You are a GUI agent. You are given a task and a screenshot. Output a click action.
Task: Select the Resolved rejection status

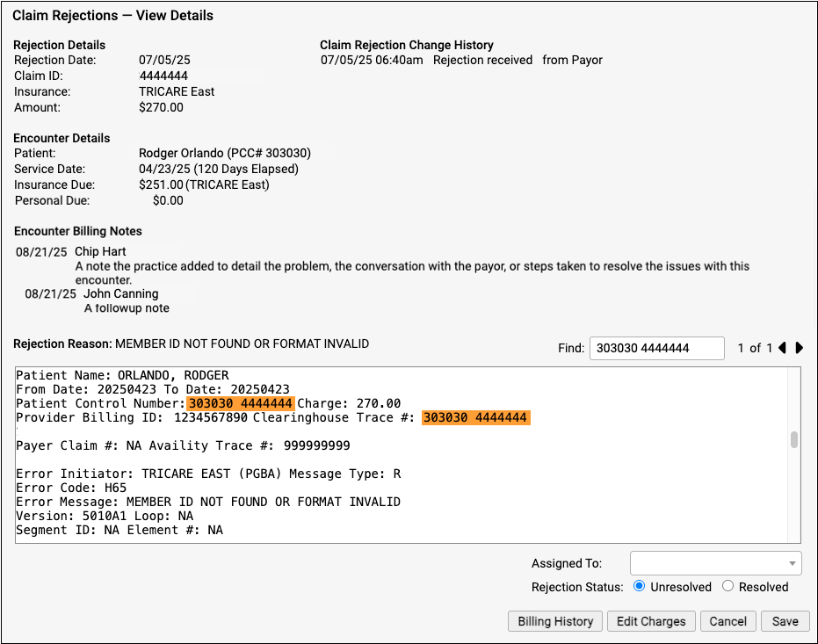tap(728, 586)
